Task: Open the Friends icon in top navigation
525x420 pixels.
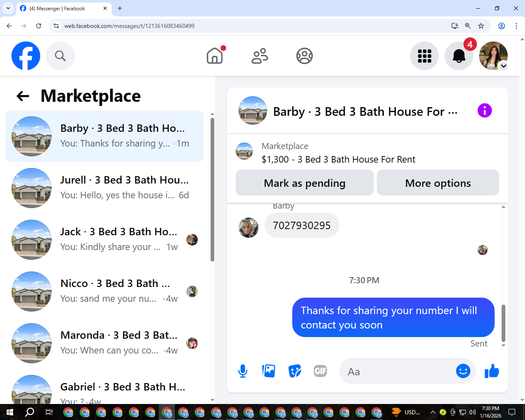Action: 260,56
